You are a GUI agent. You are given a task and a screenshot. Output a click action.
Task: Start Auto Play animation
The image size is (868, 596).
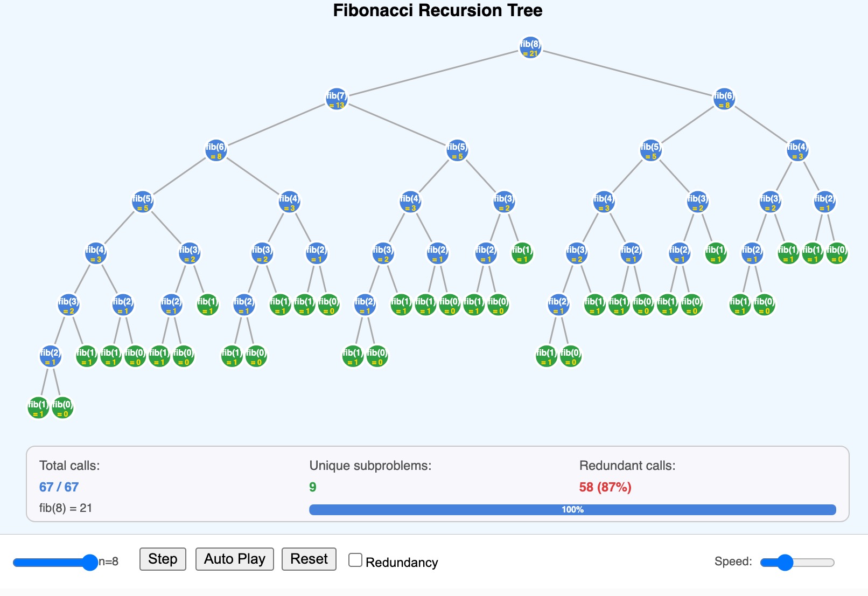pyautogui.click(x=234, y=559)
